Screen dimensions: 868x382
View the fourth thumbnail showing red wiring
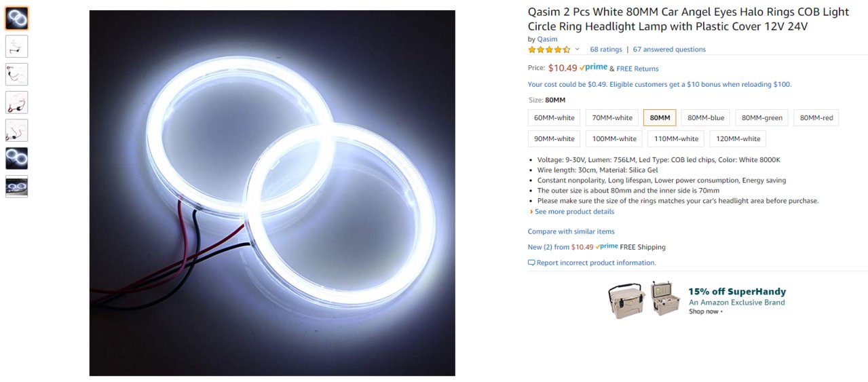click(16, 102)
